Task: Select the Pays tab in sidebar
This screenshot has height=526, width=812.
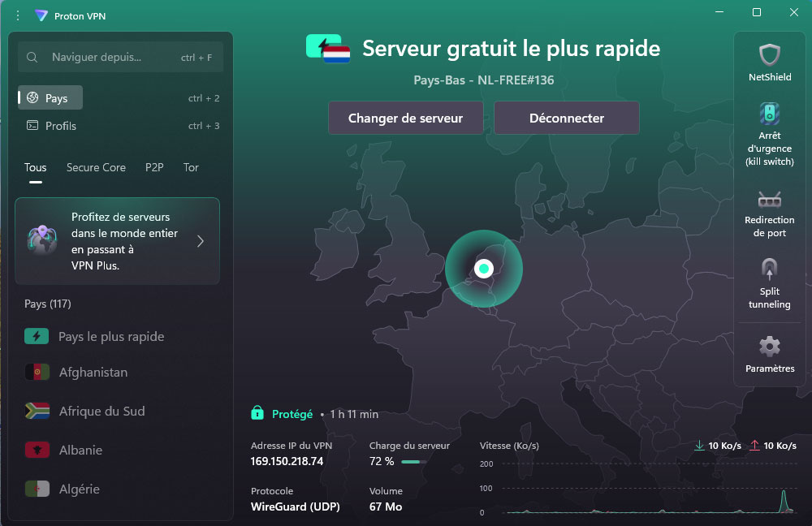Action: tap(50, 98)
